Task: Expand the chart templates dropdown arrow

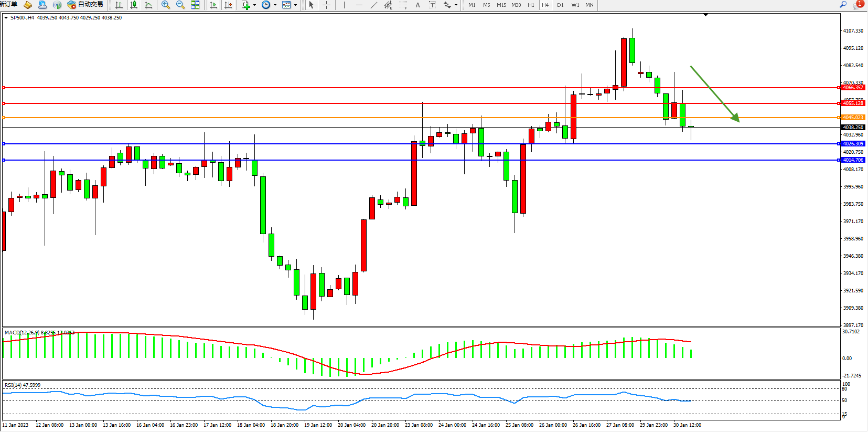Action: 296,5
